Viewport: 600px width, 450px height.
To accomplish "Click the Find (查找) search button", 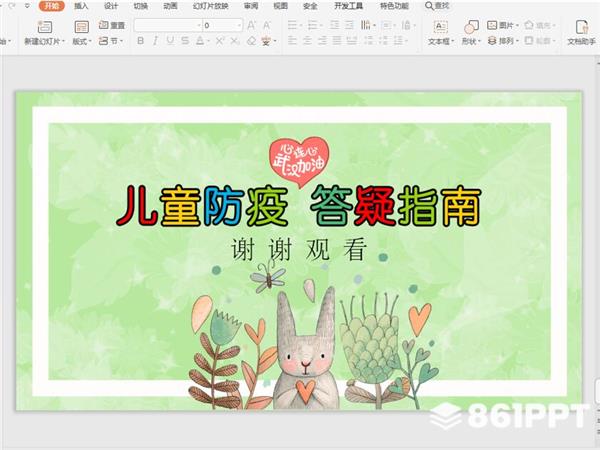I will (437, 6).
